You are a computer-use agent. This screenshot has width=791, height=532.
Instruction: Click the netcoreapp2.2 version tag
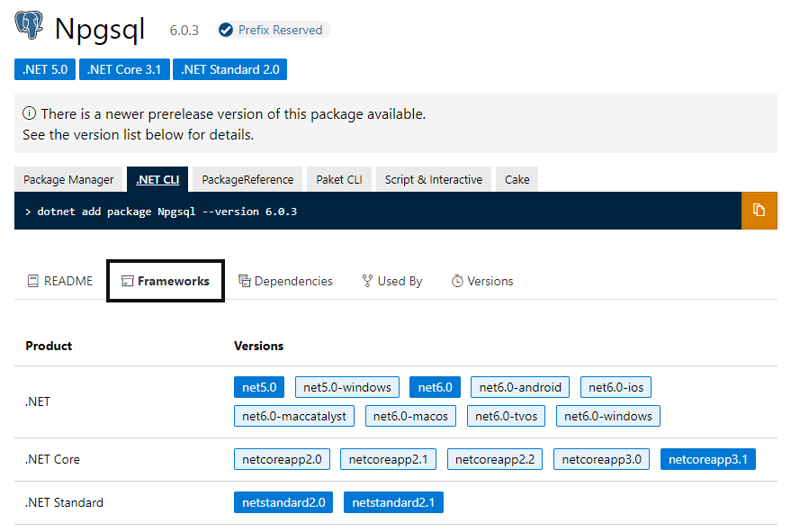tap(495, 459)
